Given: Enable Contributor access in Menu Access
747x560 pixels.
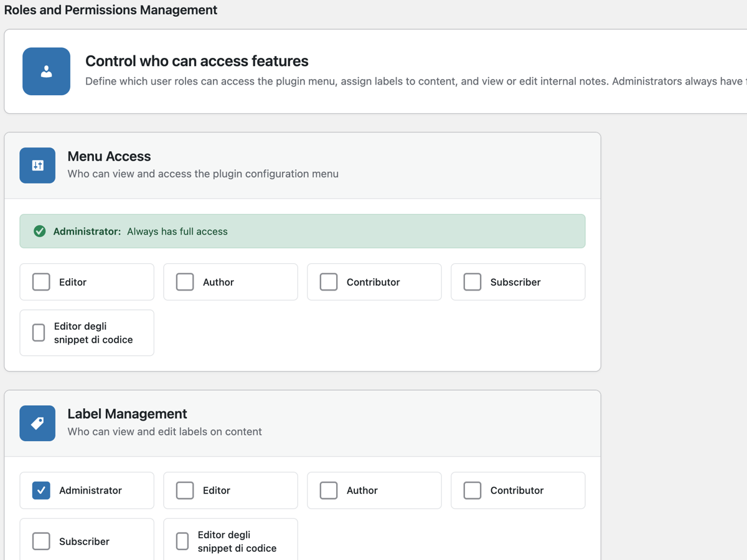Looking at the screenshot, I should [329, 281].
